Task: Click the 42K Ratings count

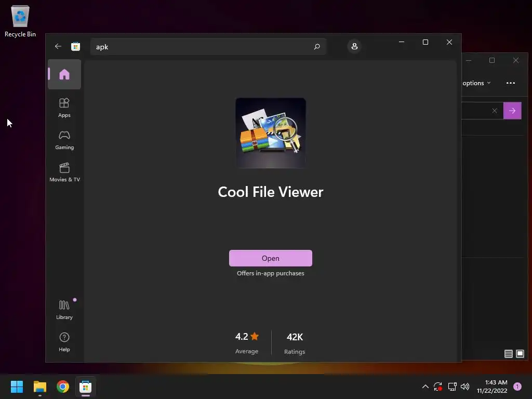Action: pyautogui.click(x=295, y=343)
